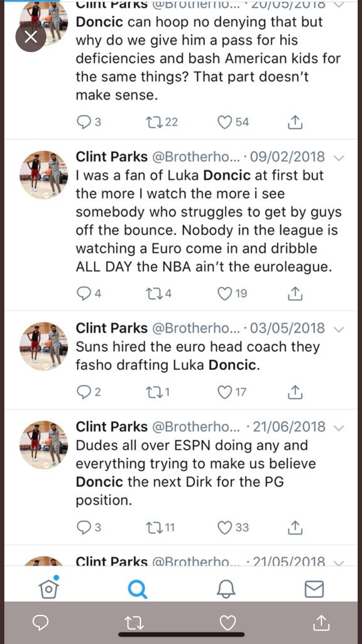Retweet the tweet about the Suns' euro head coach

tap(153, 392)
